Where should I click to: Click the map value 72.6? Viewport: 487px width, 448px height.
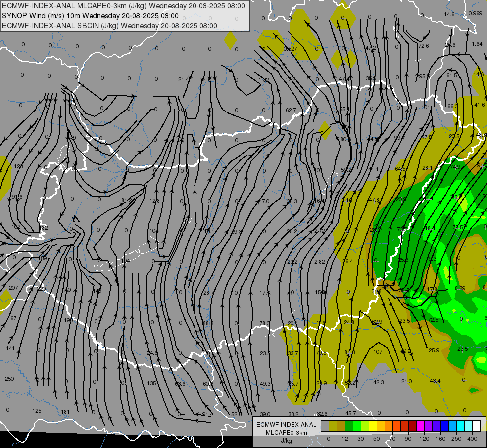tap(424, 46)
